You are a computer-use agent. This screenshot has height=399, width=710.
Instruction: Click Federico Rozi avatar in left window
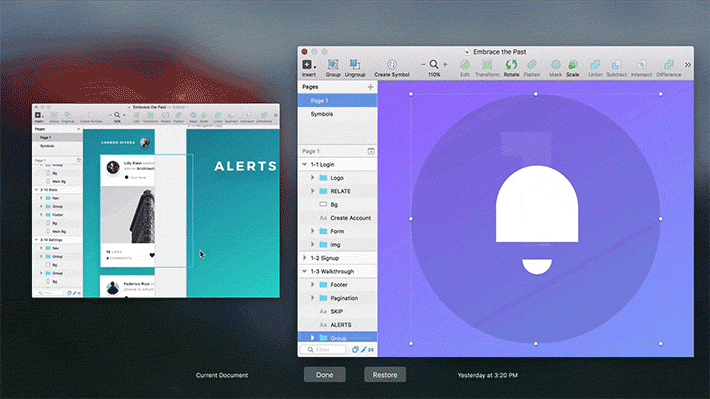pyautogui.click(x=112, y=288)
